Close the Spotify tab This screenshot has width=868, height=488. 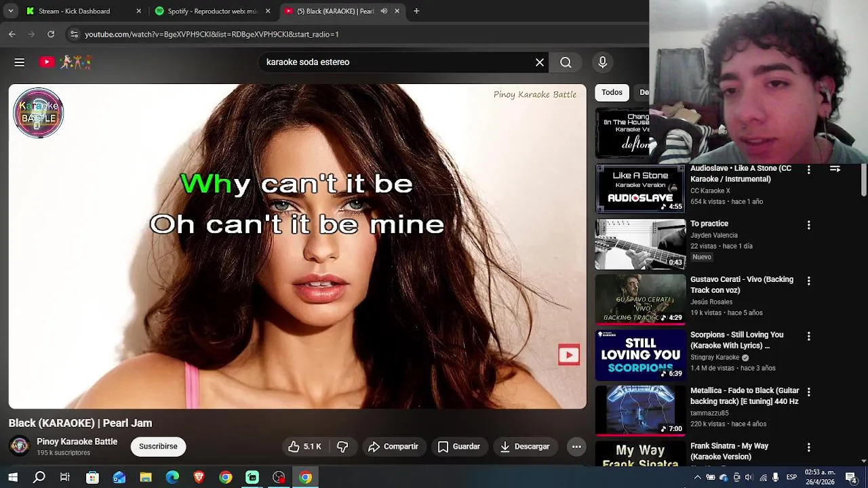pyautogui.click(x=268, y=11)
